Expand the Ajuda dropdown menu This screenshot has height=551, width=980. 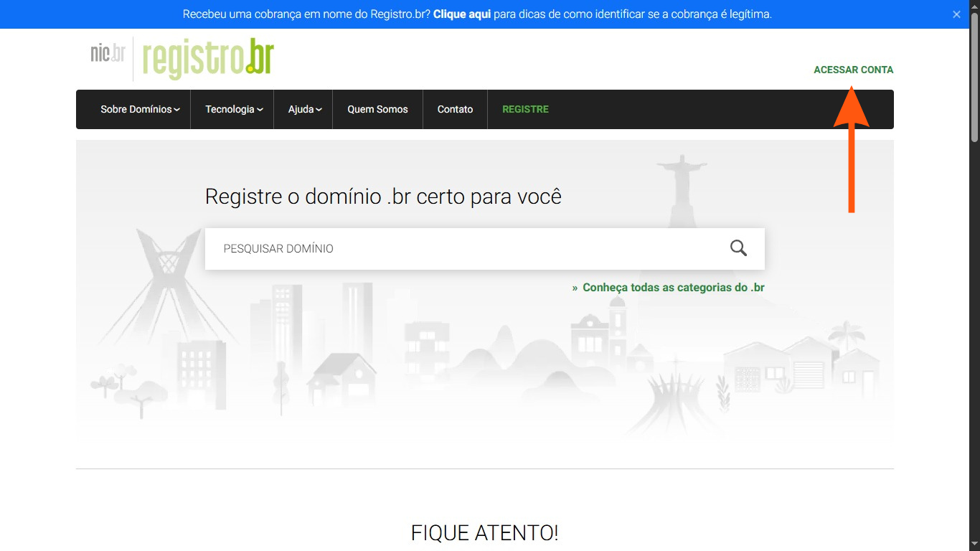coord(305,109)
